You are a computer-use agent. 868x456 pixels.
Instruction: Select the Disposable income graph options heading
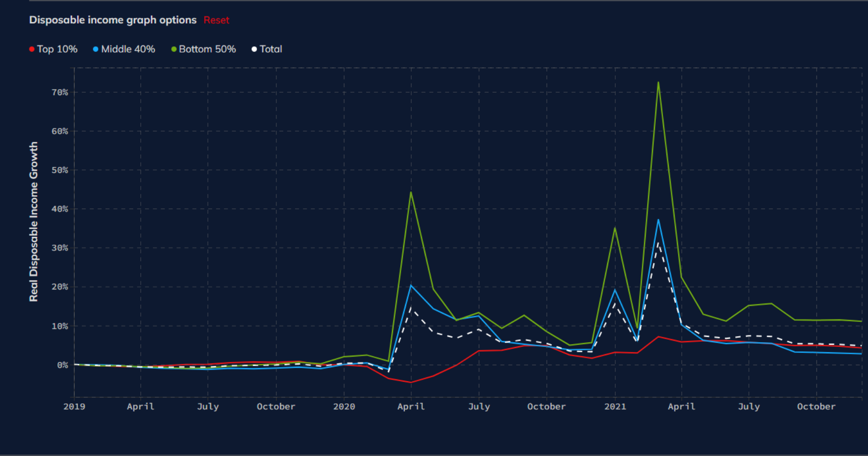(112, 20)
